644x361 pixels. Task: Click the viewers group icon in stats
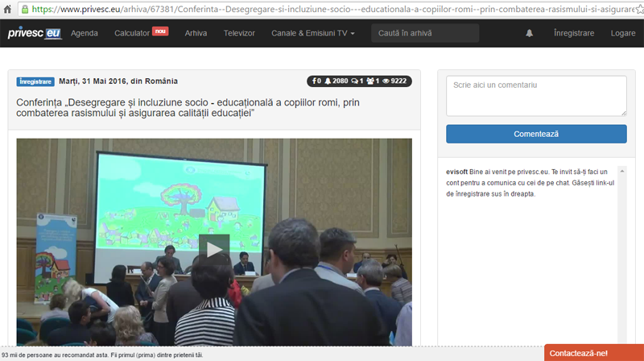click(x=370, y=81)
